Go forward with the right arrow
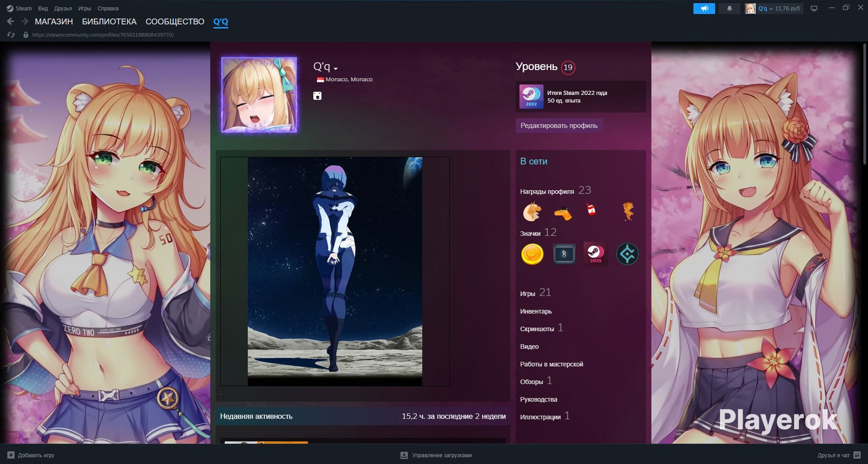The width and height of the screenshot is (868, 464). [x=25, y=21]
